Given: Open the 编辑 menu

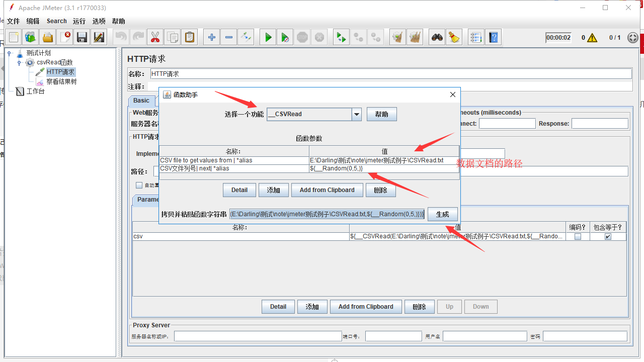Looking at the screenshot, I should (x=33, y=21).
